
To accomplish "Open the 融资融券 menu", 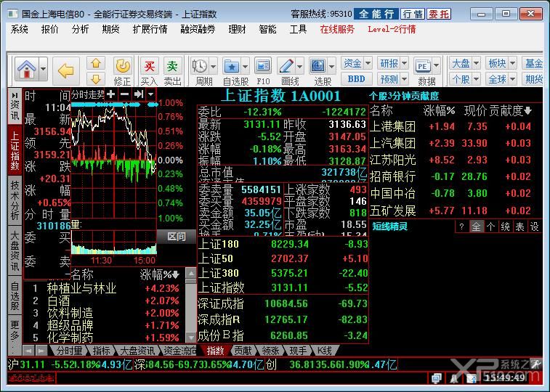I will 198,29.
